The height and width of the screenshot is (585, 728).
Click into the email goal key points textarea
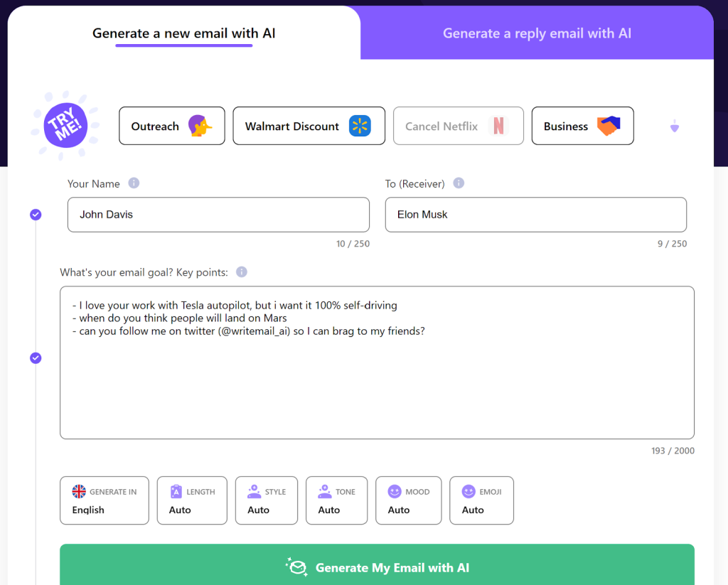(377, 363)
